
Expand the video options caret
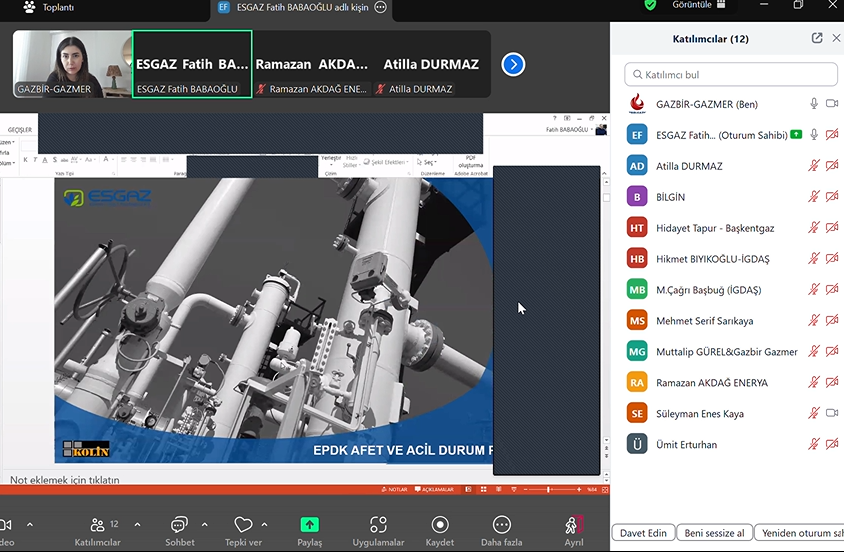click(30, 524)
